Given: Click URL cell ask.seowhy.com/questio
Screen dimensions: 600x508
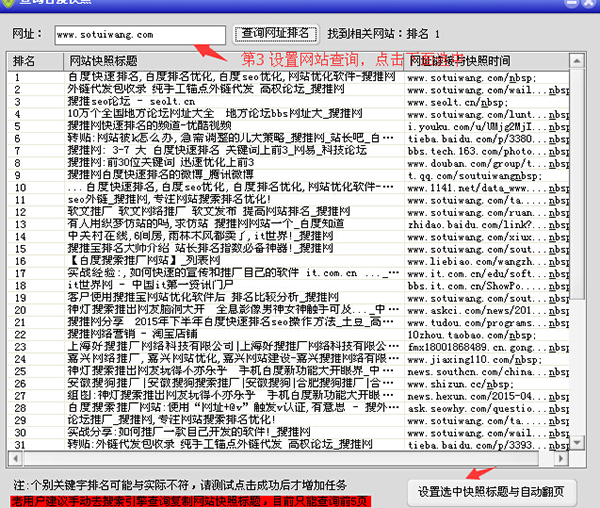Looking at the screenshot, I should (x=488, y=408).
